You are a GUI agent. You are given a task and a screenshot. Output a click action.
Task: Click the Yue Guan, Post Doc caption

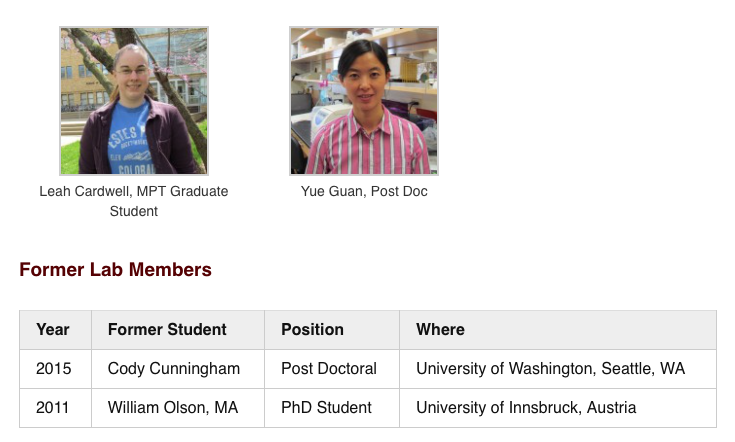tap(364, 191)
